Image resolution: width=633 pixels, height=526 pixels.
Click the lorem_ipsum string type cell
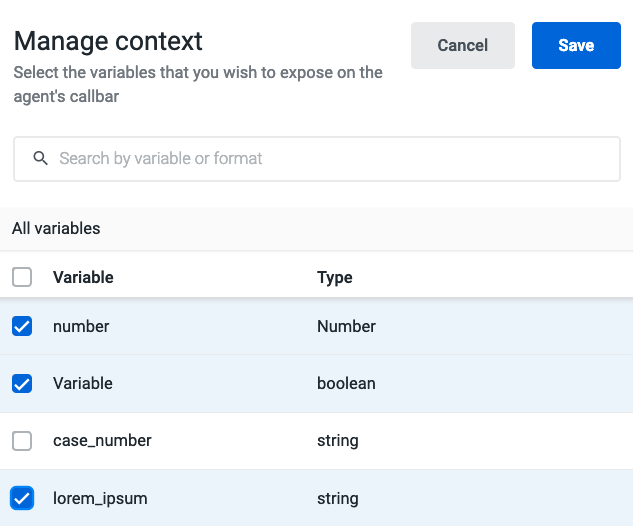click(337, 498)
